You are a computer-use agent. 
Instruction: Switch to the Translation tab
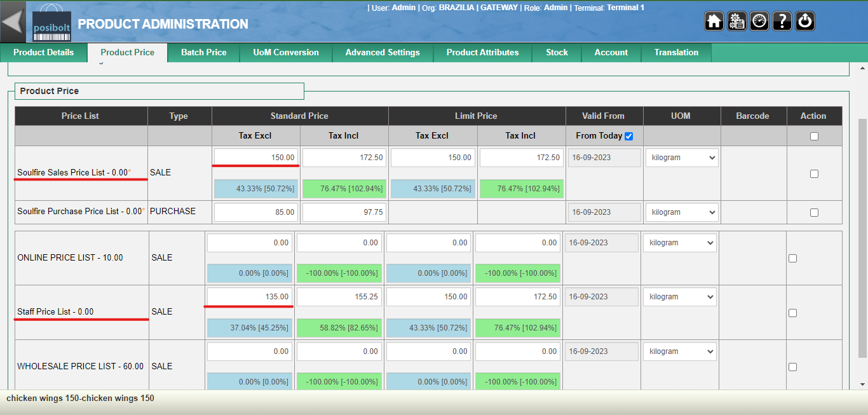(676, 53)
